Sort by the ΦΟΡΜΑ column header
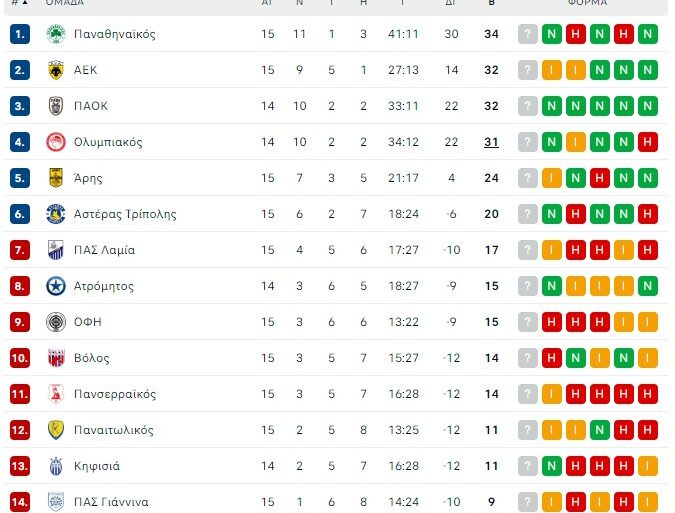Image resolution: width=675 pixels, height=513 pixels. 587,4
